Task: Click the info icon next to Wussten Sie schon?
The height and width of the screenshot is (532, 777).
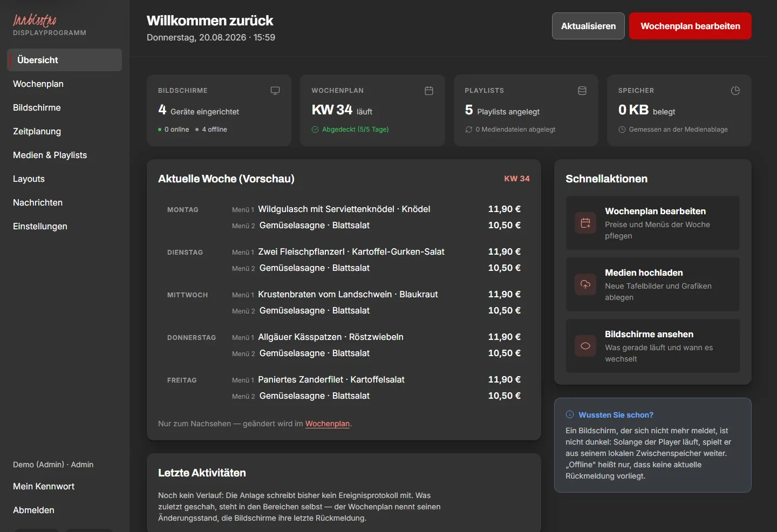Action: pyautogui.click(x=570, y=415)
